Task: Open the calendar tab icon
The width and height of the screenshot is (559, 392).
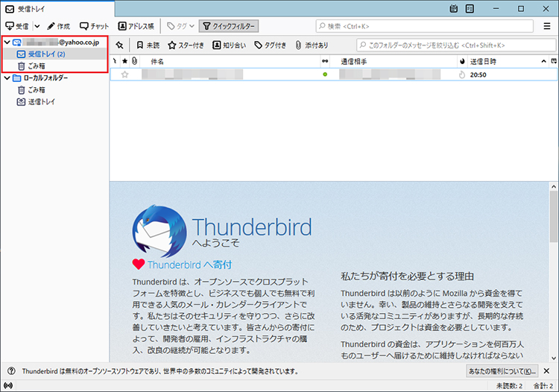Action: tap(453, 8)
